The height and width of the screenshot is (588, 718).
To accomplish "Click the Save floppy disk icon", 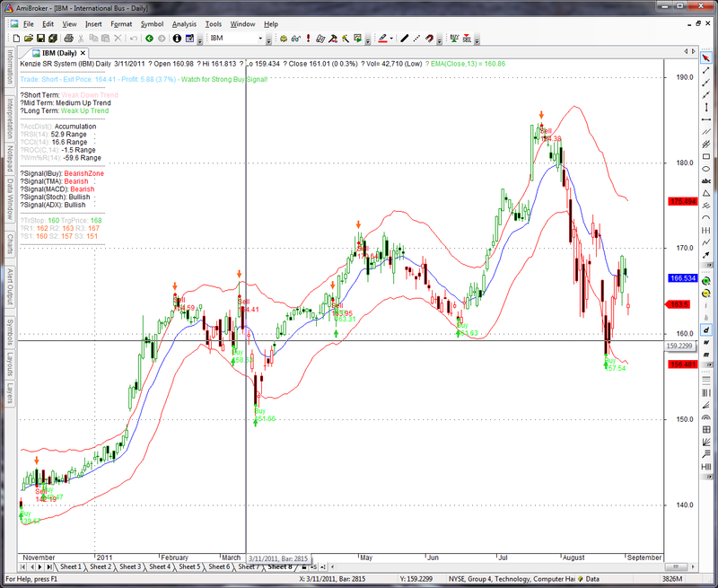I will (40, 39).
